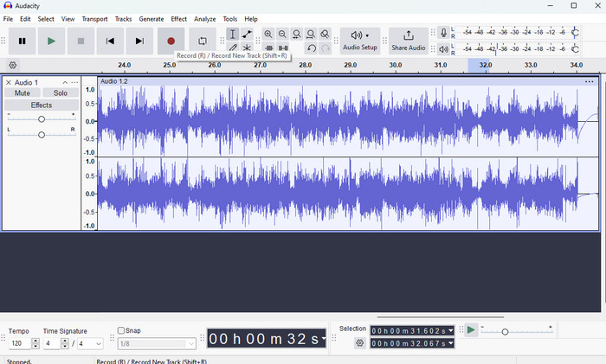This screenshot has width=606, height=364.
Task: Select the Selection (I-beam) tool
Action: (x=233, y=34)
